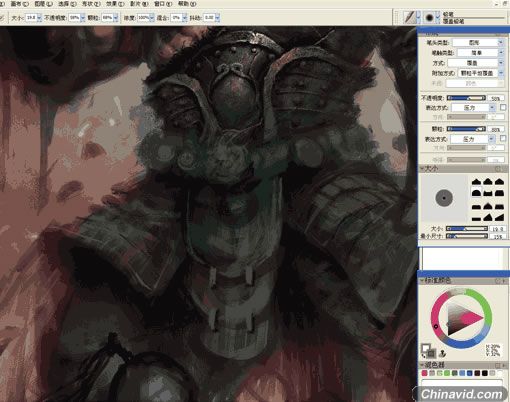Click the pencil brush category icon

pyautogui.click(x=410, y=17)
